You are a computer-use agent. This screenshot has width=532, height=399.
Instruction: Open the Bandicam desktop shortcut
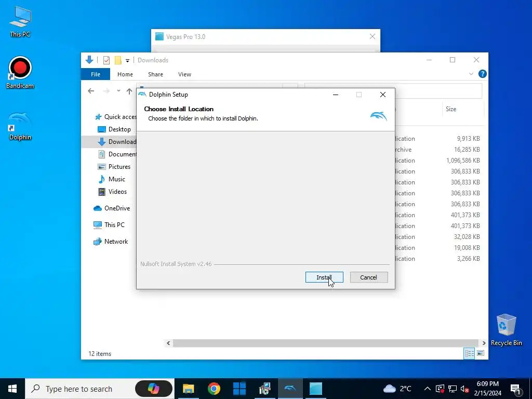pyautogui.click(x=20, y=73)
